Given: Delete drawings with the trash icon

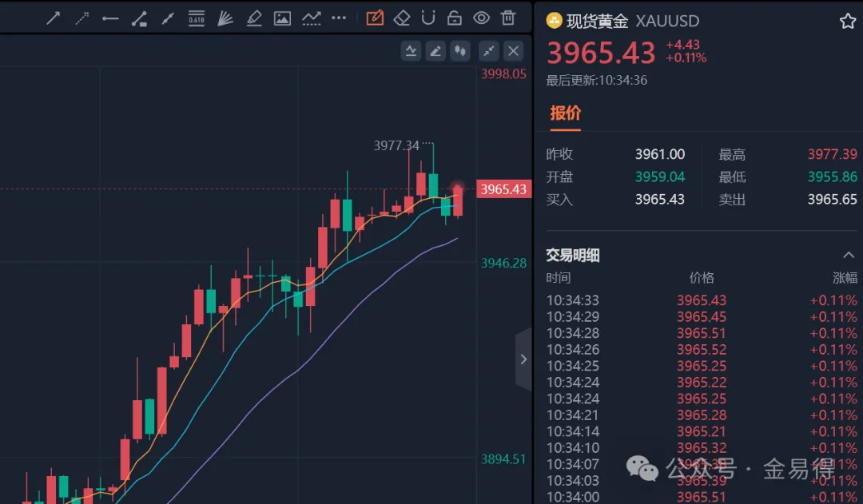Looking at the screenshot, I should [x=508, y=18].
